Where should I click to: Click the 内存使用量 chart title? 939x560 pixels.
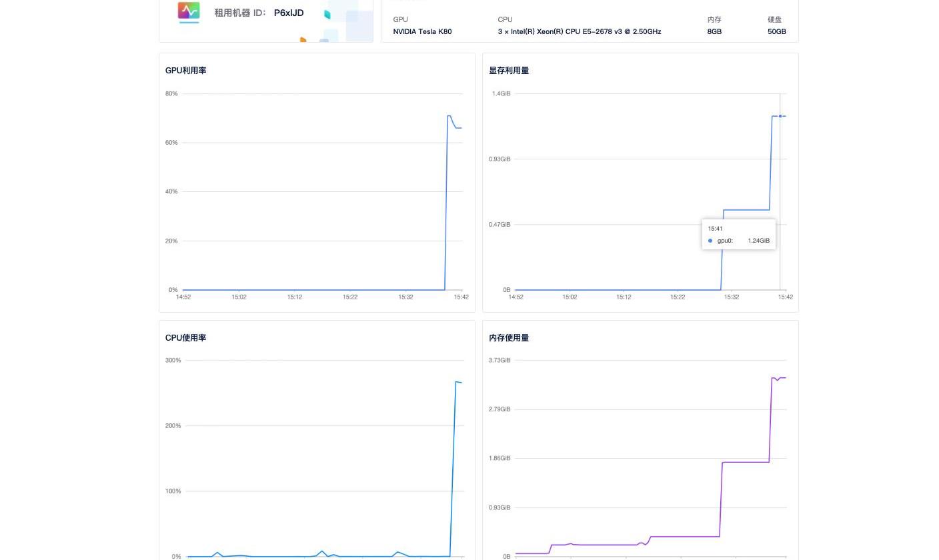click(509, 338)
